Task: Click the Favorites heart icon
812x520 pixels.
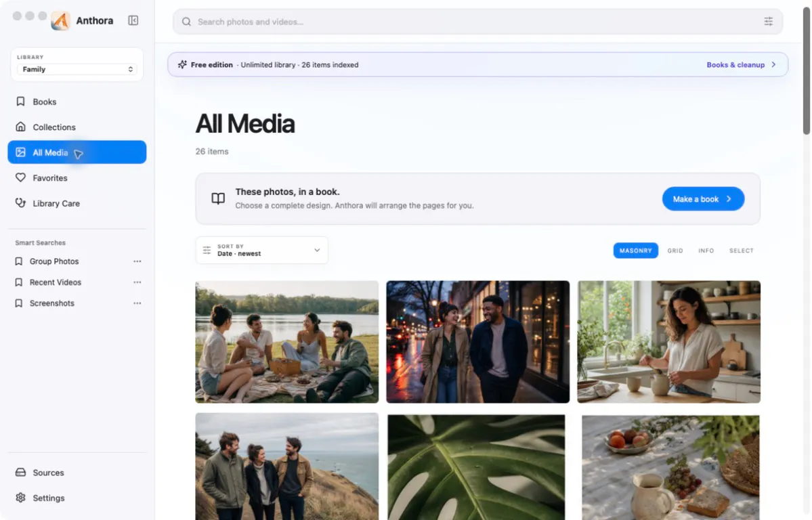Action: tap(21, 177)
